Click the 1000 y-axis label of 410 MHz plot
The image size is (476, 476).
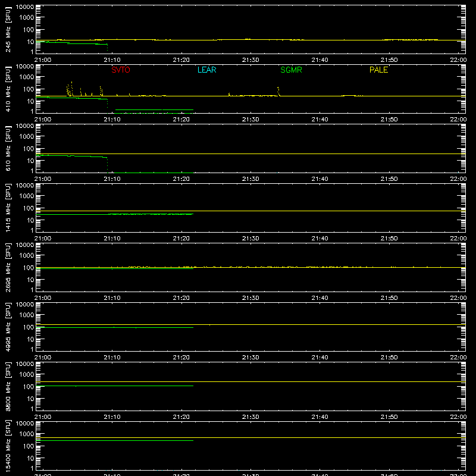coord(27,77)
